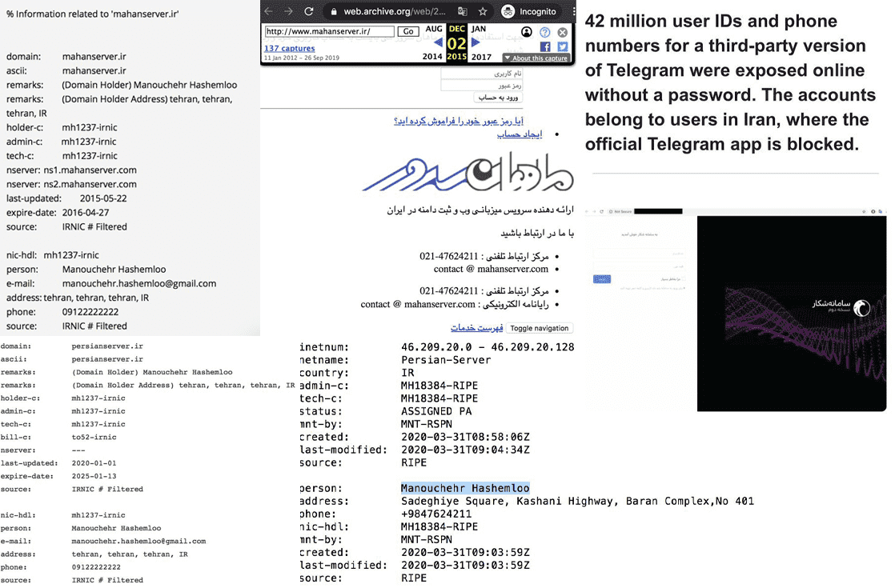Screen dimensions: 895x588
Task: Click the blue login button on small screenshot
Action: (x=602, y=279)
